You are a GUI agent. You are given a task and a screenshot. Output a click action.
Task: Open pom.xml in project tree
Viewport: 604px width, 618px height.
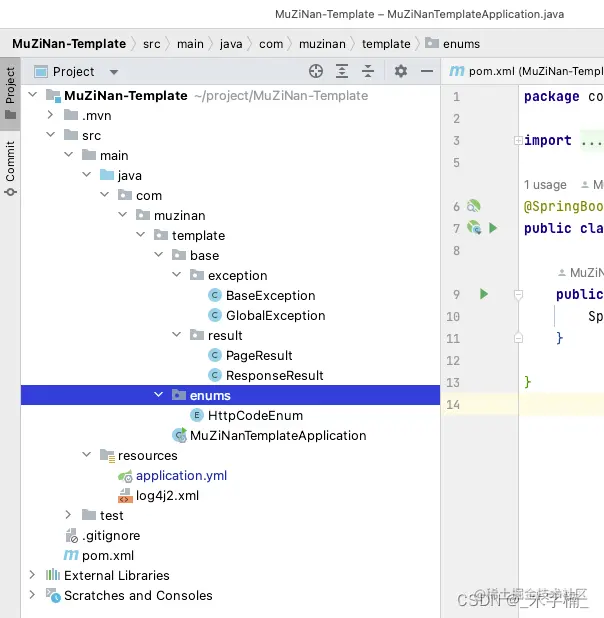[108, 555]
